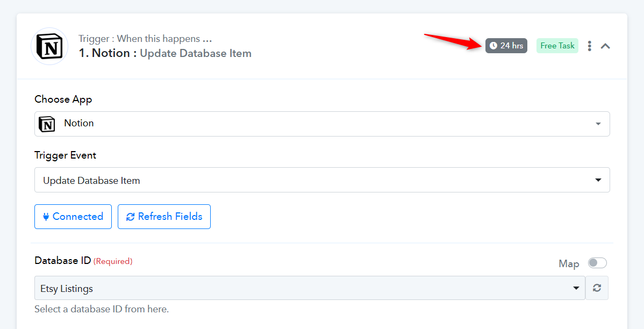Open the three-dot options menu
Viewport: 644px width, 329px height.
point(590,46)
